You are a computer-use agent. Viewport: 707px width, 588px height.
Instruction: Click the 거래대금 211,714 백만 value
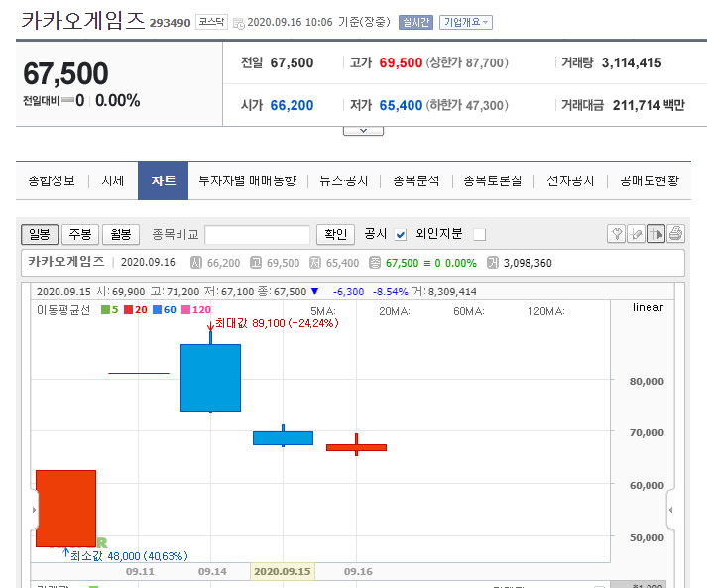[x=648, y=105]
